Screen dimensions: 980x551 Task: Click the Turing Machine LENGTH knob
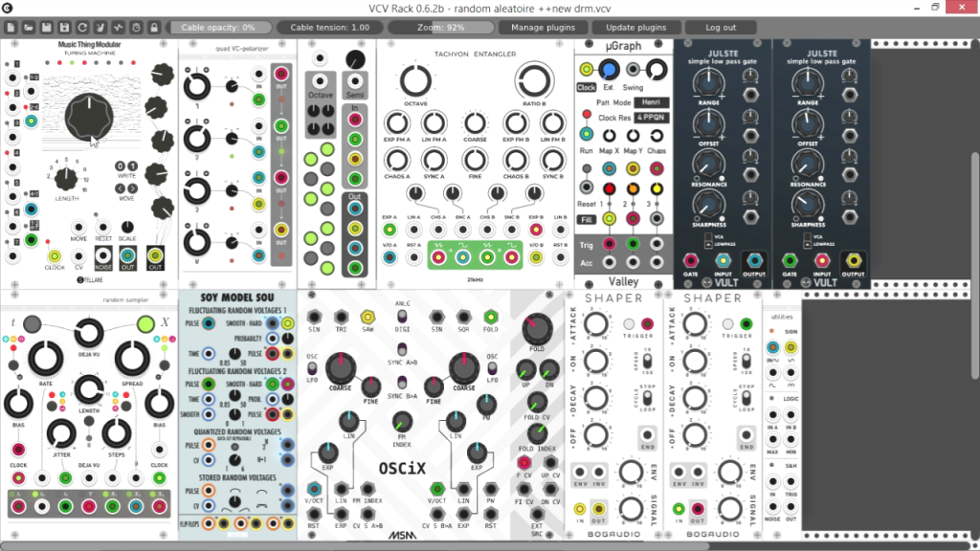click(x=66, y=179)
